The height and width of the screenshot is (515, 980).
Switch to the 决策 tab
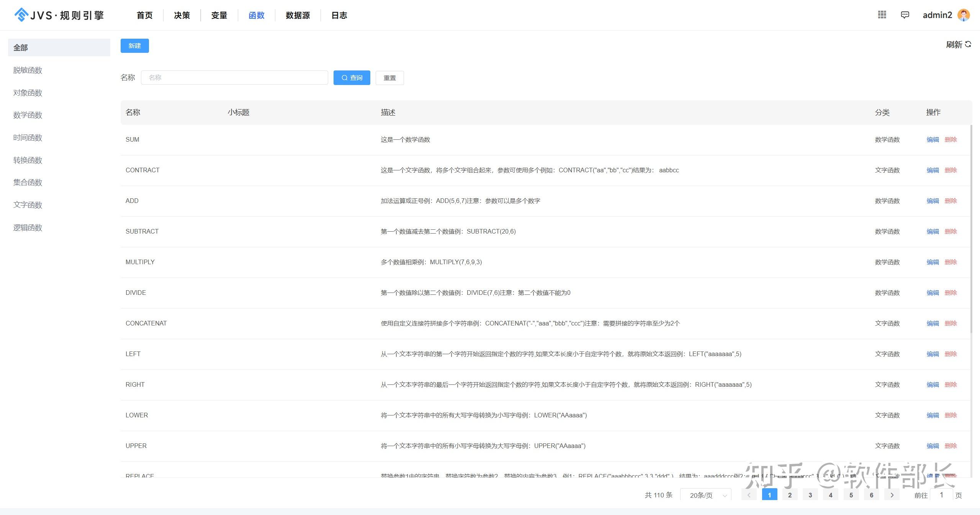(x=182, y=15)
